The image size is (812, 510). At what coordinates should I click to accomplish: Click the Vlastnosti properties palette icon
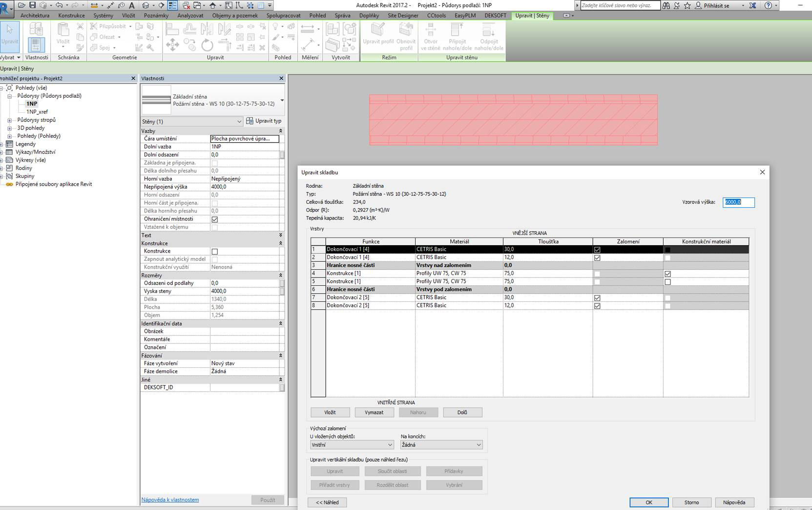click(36, 44)
